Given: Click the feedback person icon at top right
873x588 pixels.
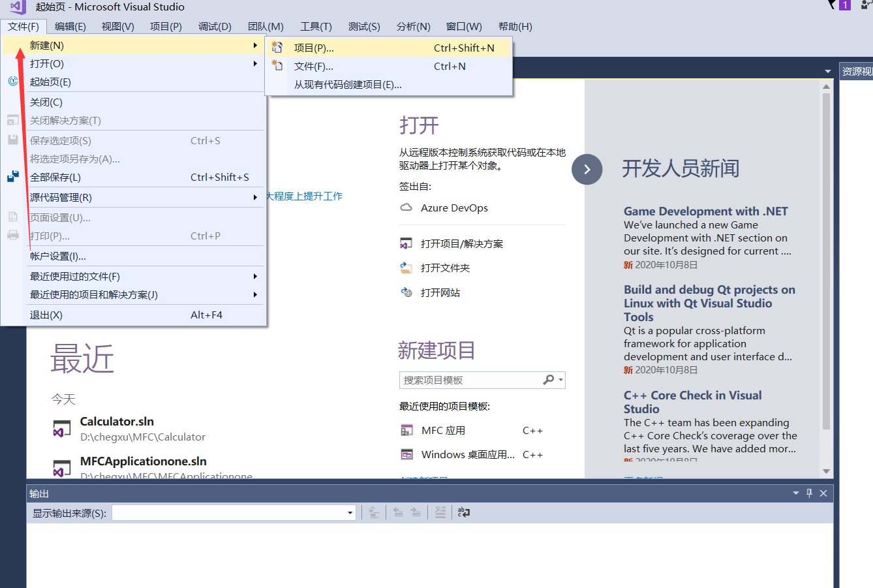Looking at the screenshot, I should tap(867, 5).
